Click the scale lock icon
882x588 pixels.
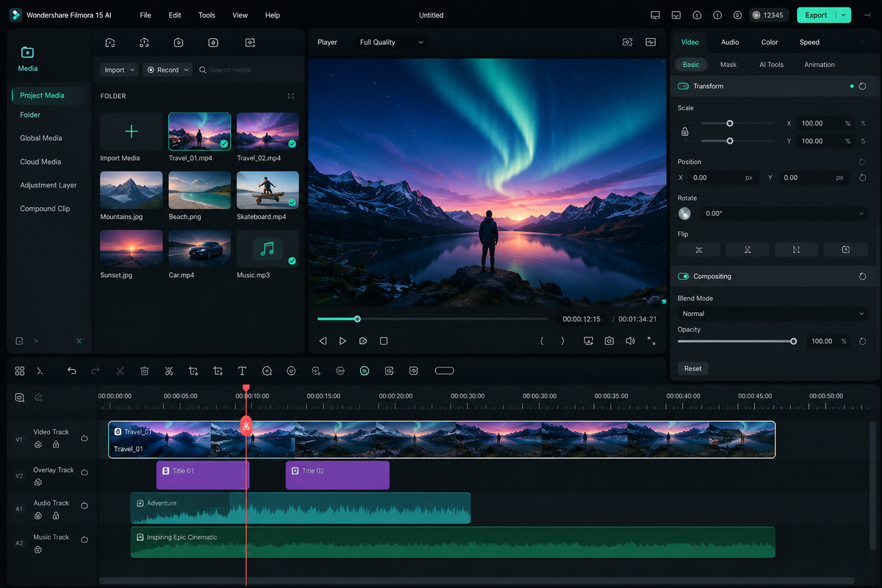click(x=685, y=132)
